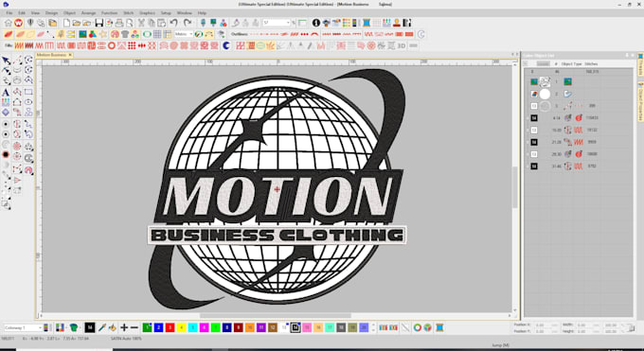Click the red Wilcom W logo icon
The width and height of the screenshot is (644, 351).
[18, 23]
